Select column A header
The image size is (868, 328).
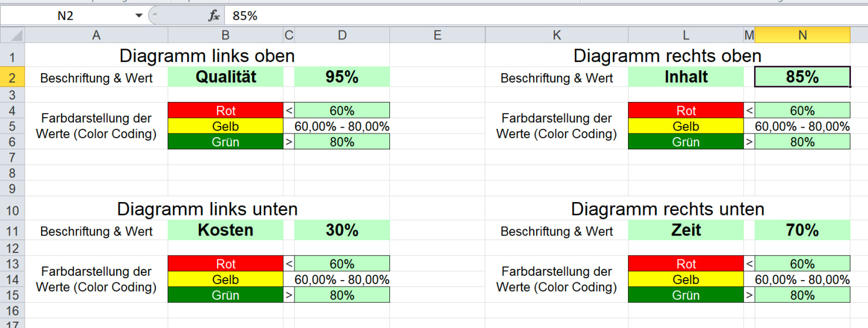point(96,35)
